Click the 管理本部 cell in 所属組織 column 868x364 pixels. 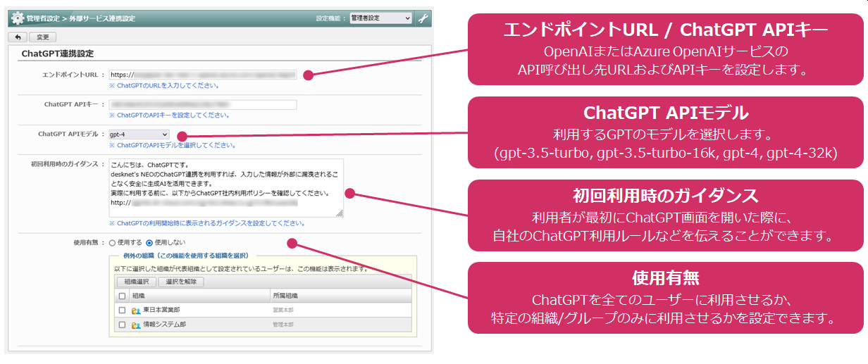[282, 325]
